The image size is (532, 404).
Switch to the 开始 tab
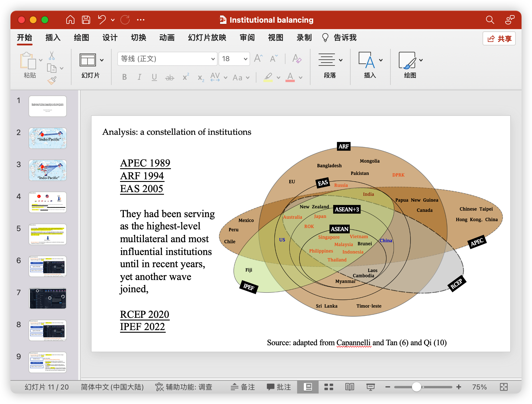coord(24,38)
